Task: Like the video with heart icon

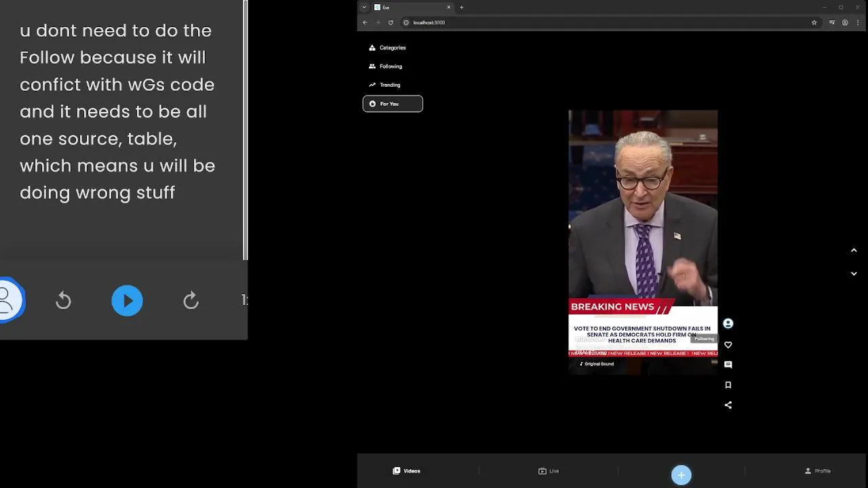Action: (x=728, y=345)
